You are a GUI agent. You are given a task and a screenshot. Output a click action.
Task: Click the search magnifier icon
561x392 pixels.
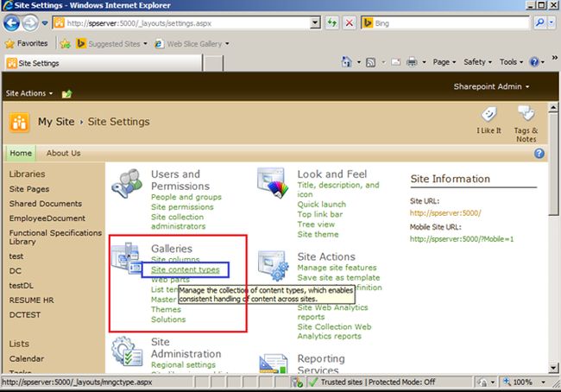click(539, 22)
